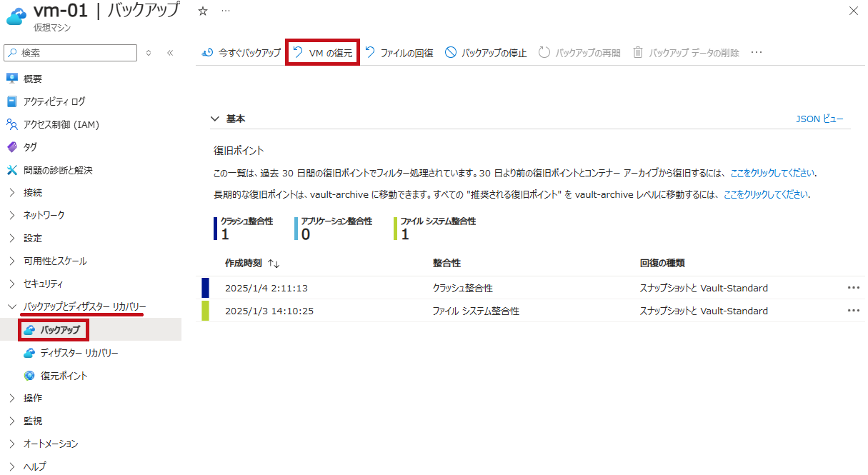Open row actions for 2025/1/4 2:11:13

coord(853,288)
